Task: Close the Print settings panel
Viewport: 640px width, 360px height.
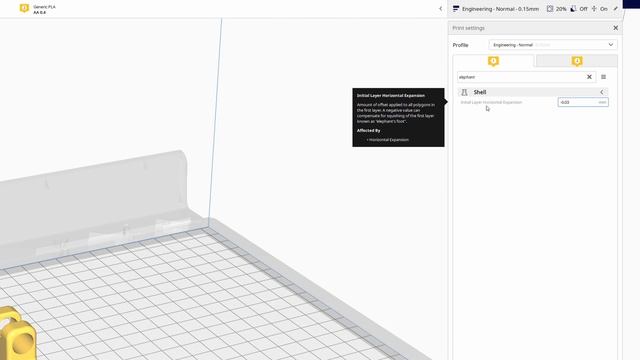Action: (616, 28)
